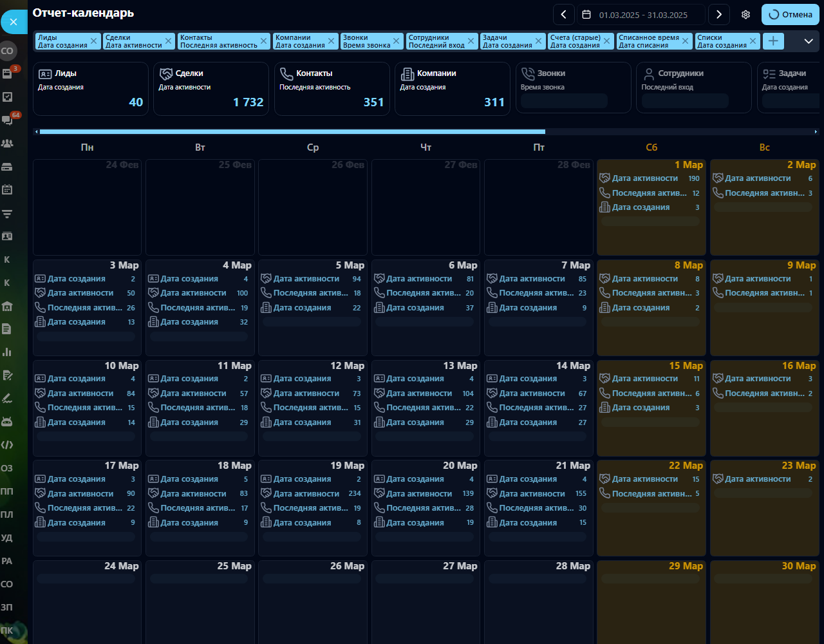Screen dimensions: 824x644
Task: Expand the filter chips row chevron
Action: (x=809, y=41)
